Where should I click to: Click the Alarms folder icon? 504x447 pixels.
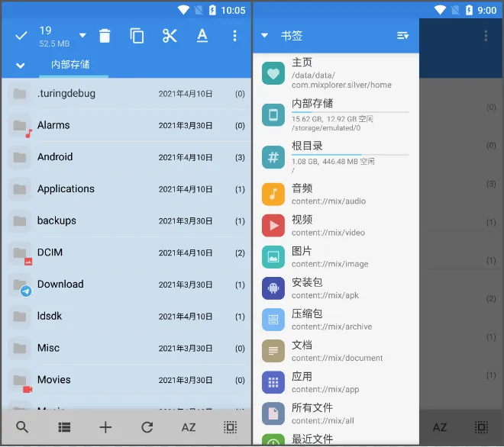point(20,126)
